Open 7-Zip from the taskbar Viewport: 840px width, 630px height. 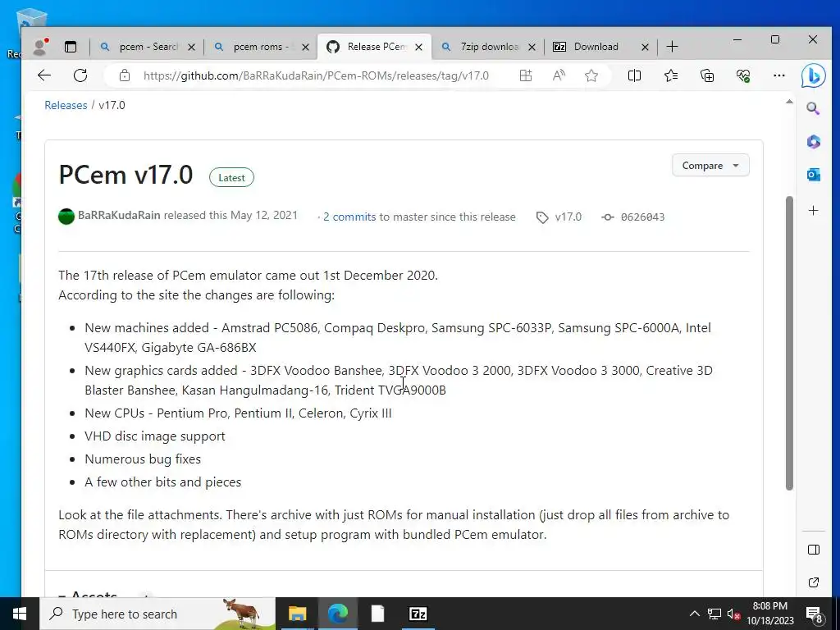click(x=418, y=614)
